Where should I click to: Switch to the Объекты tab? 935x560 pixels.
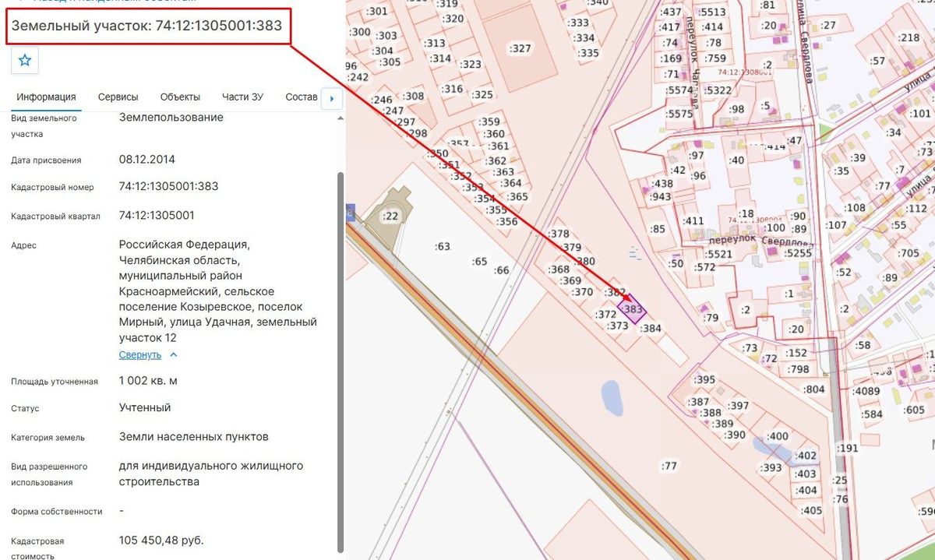[x=180, y=97]
